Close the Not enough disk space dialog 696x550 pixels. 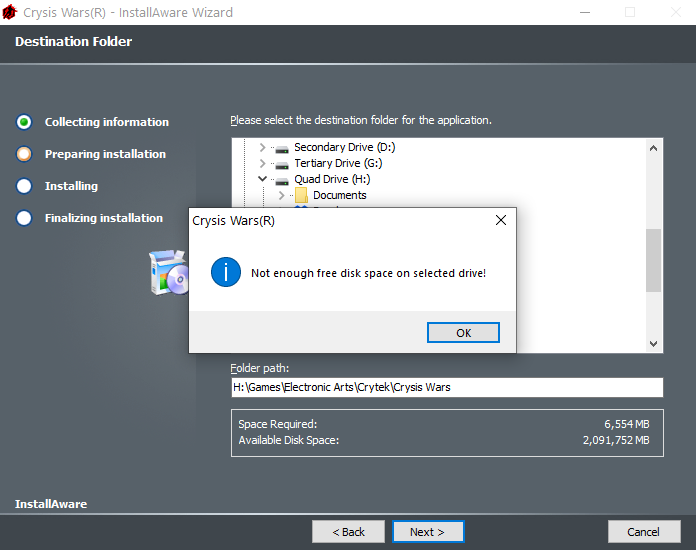(x=500, y=220)
